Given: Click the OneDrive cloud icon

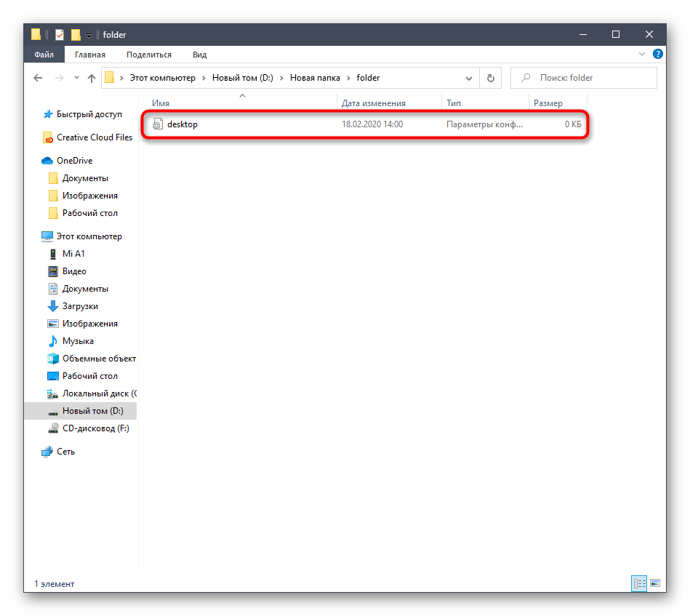Looking at the screenshot, I should 47,161.
